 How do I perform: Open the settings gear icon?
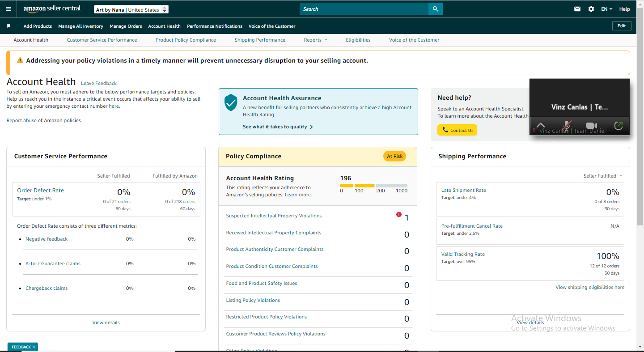pyautogui.click(x=591, y=9)
